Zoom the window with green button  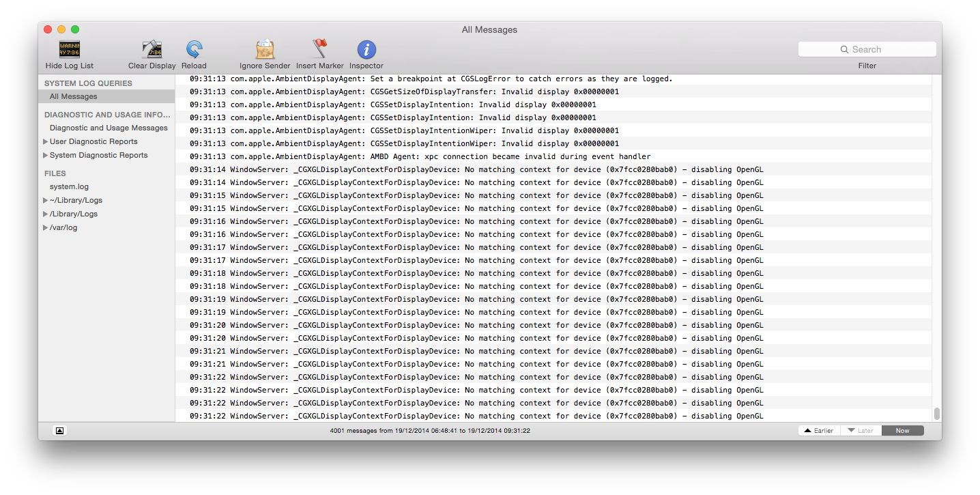point(75,29)
